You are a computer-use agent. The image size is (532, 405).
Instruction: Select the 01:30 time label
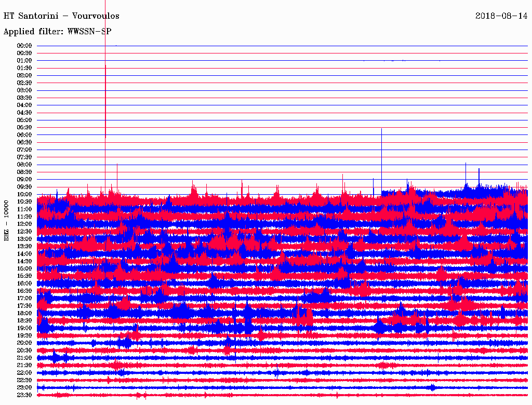24,68
